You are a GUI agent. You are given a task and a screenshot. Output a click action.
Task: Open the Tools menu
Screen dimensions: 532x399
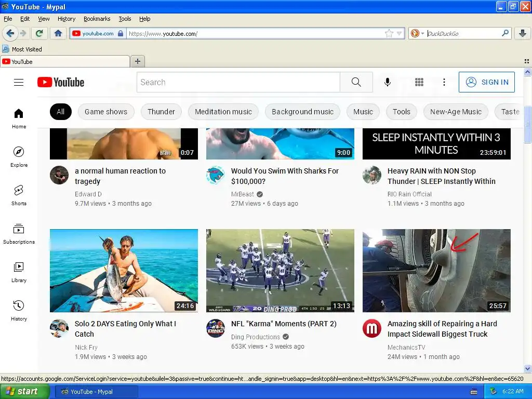(x=125, y=19)
